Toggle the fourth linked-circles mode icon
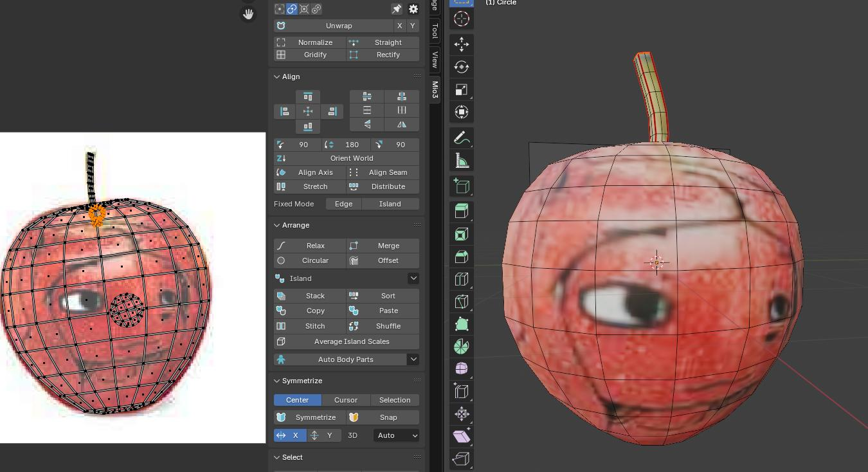This screenshot has width=868, height=472. click(x=316, y=9)
